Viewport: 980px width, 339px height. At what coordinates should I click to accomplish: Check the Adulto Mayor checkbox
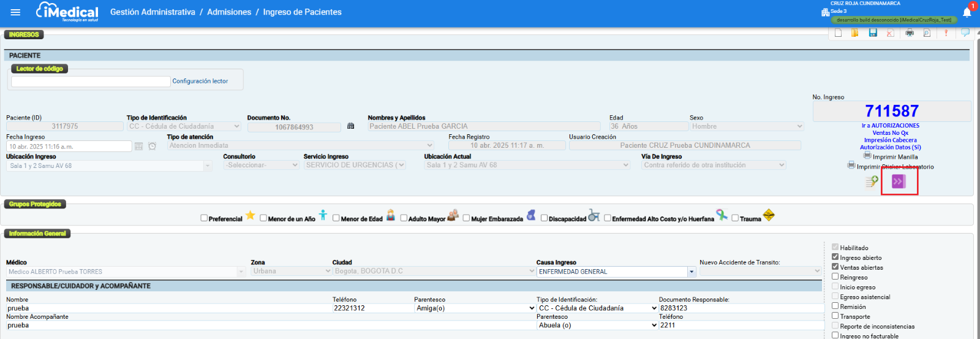[x=404, y=218]
